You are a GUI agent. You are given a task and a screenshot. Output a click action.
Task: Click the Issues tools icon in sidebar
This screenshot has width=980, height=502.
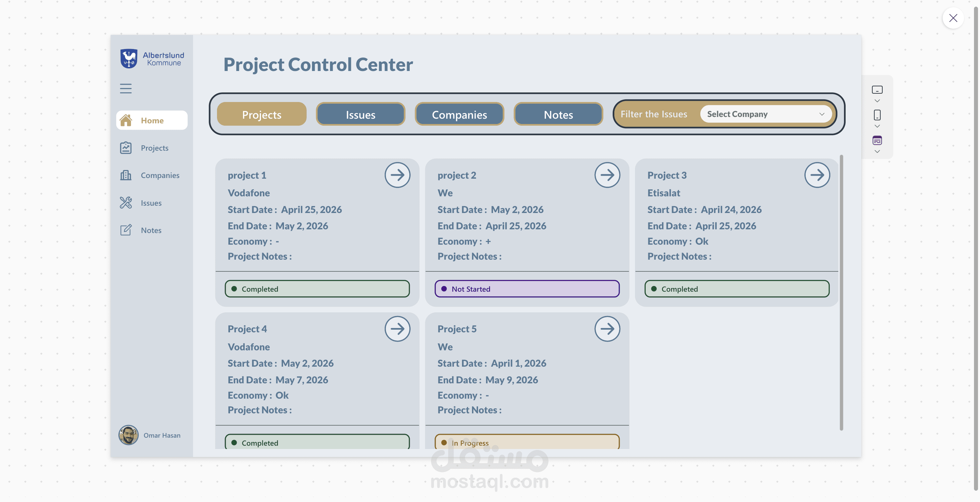126,203
